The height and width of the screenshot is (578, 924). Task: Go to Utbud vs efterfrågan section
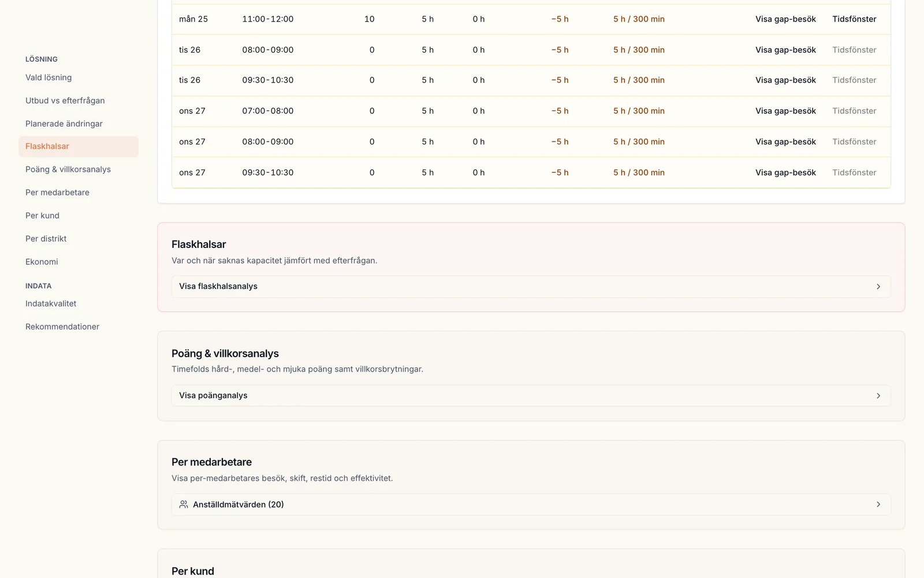(x=65, y=101)
